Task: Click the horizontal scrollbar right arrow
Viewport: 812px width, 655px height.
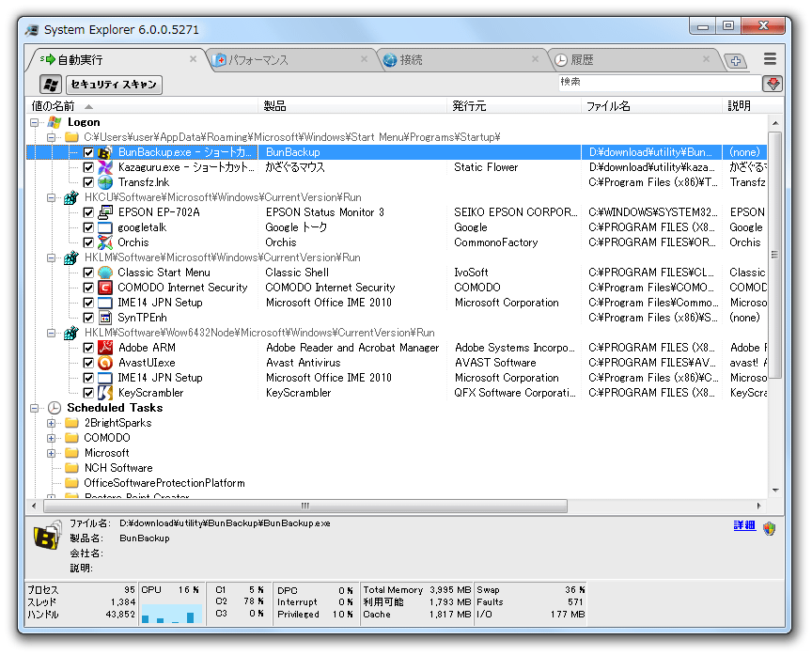Action: 758,506
